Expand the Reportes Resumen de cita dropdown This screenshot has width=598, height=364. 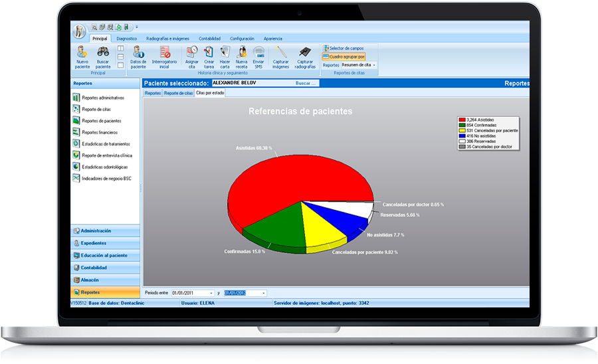coord(374,65)
